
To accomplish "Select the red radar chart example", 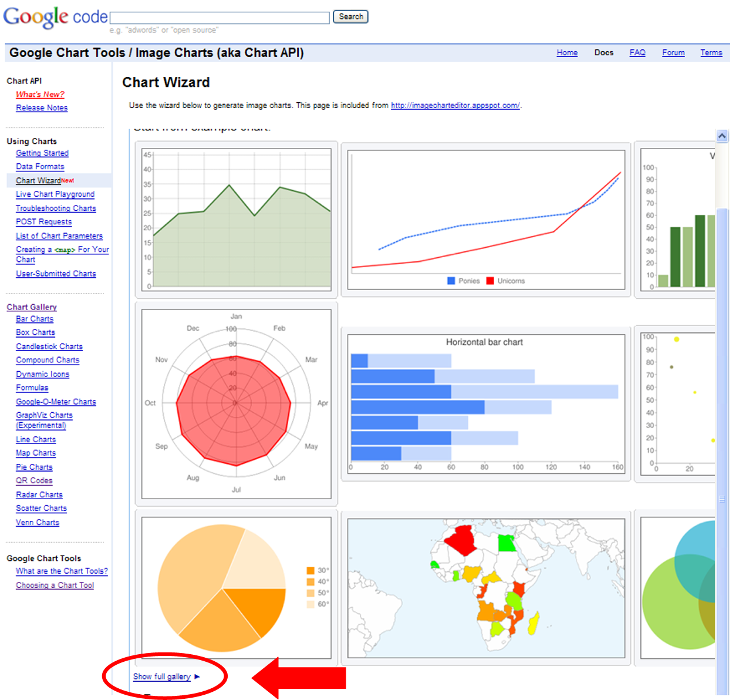I will [237, 404].
